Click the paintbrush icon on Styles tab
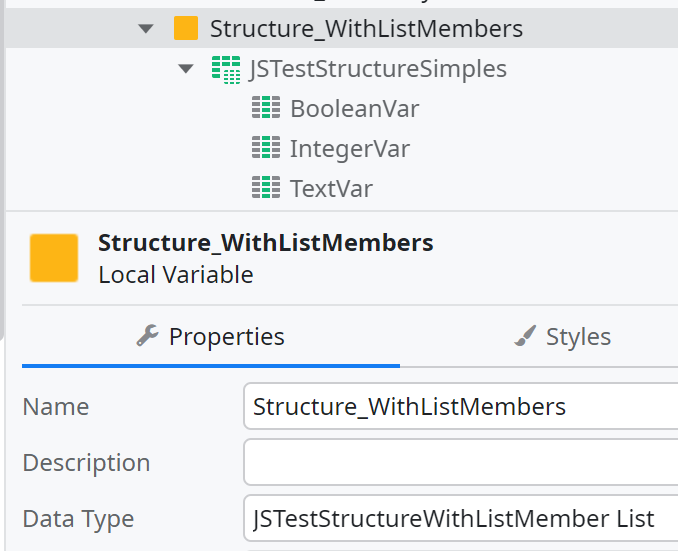 point(525,336)
